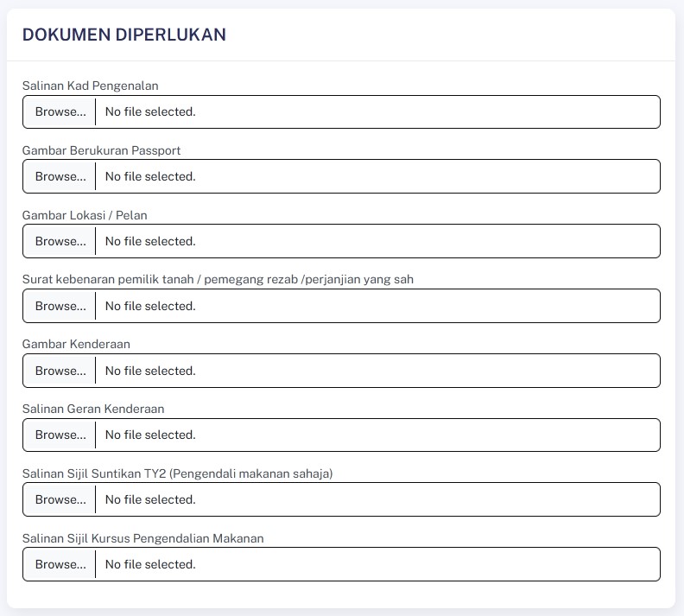The height and width of the screenshot is (616, 684).
Task: Select the Gambar Berukuran Passport file field text
Action: click(150, 176)
